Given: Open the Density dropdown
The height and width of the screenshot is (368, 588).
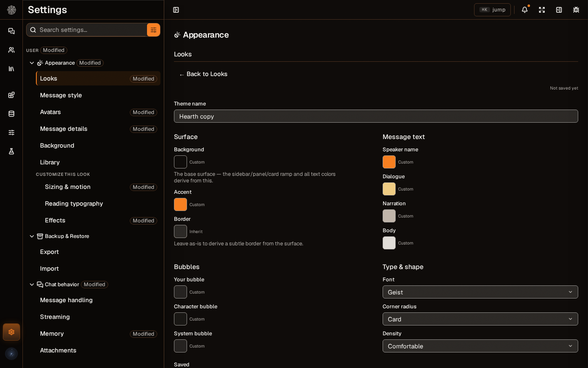Looking at the screenshot, I should click(x=480, y=346).
